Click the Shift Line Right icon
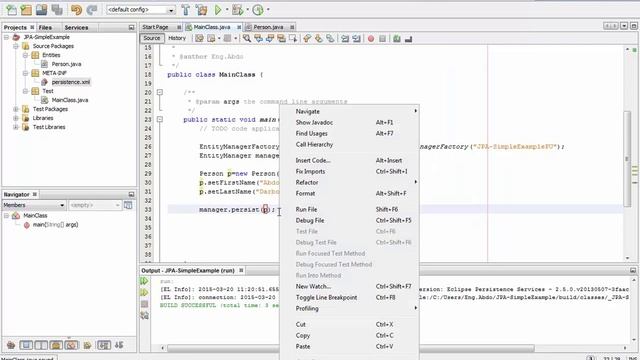The height and width of the screenshot is (360, 640). pos(356,39)
